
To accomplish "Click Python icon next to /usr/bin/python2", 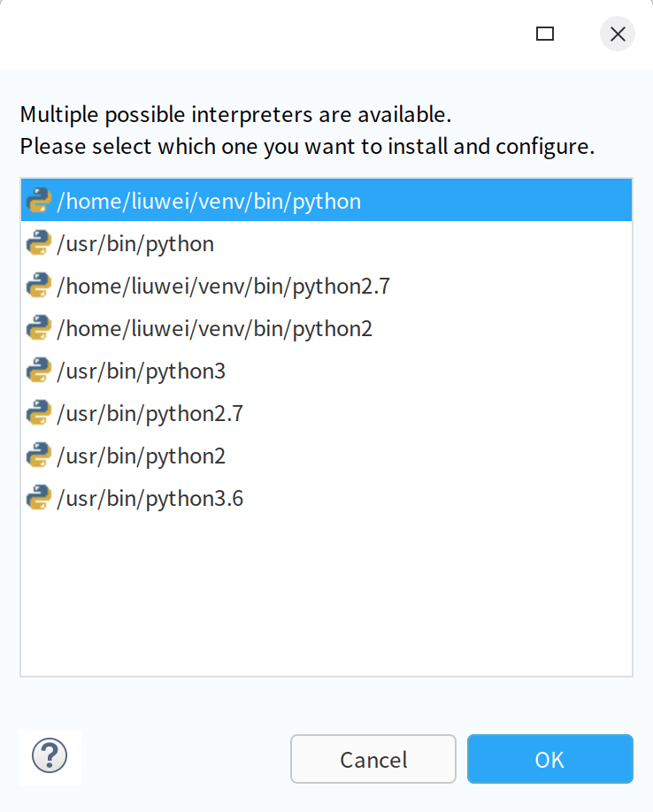I will point(38,456).
